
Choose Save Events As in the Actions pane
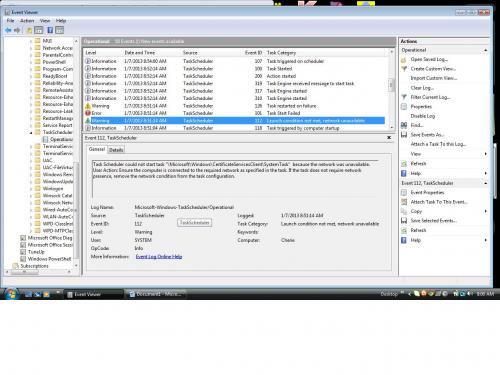click(427, 135)
